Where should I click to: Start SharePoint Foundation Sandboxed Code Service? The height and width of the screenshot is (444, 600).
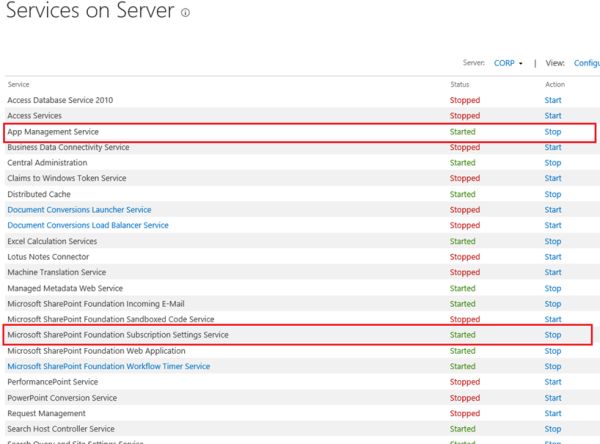(553, 319)
